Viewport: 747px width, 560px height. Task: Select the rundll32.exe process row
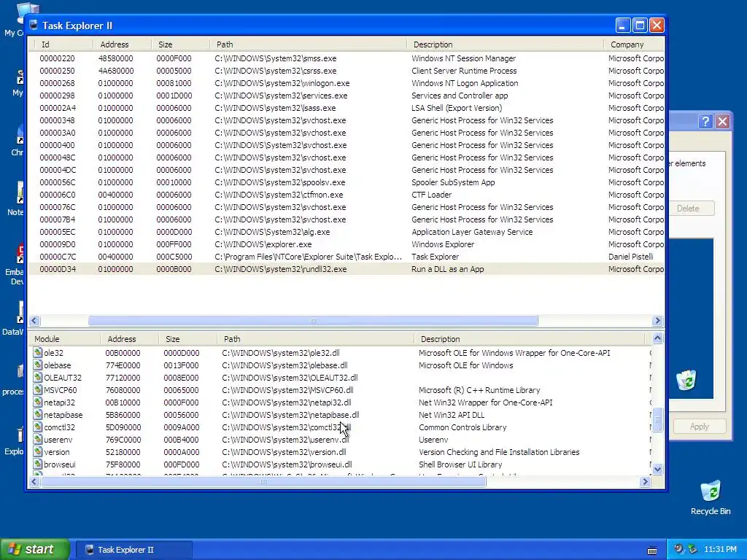point(346,268)
